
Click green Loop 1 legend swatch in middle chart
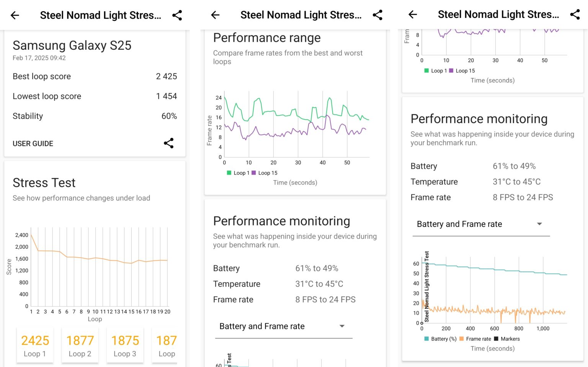tap(229, 173)
